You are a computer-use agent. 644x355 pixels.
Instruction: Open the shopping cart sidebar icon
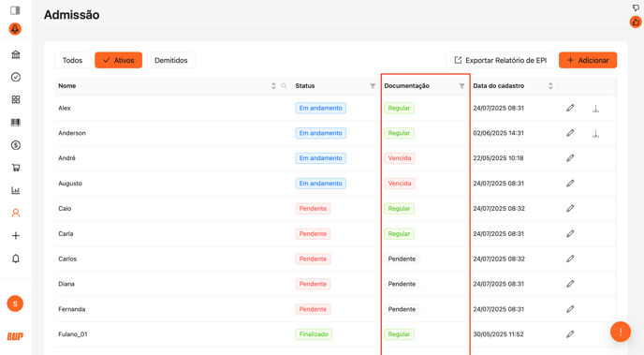16,168
